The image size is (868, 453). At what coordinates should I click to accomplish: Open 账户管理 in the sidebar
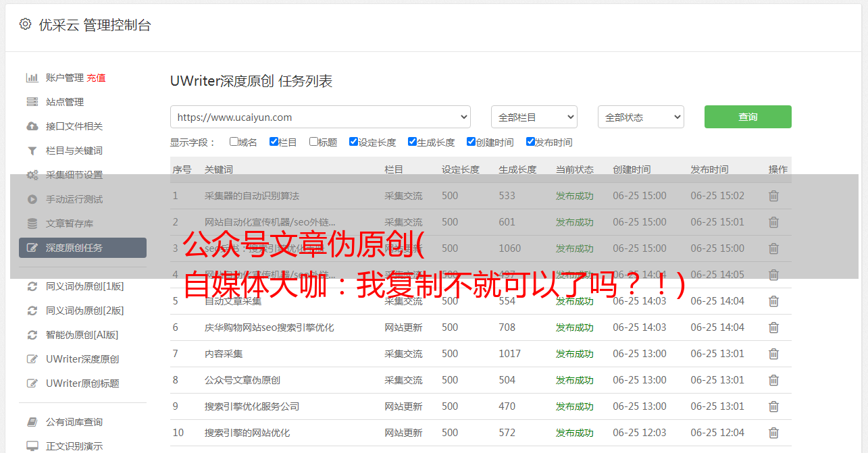[65, 78]
